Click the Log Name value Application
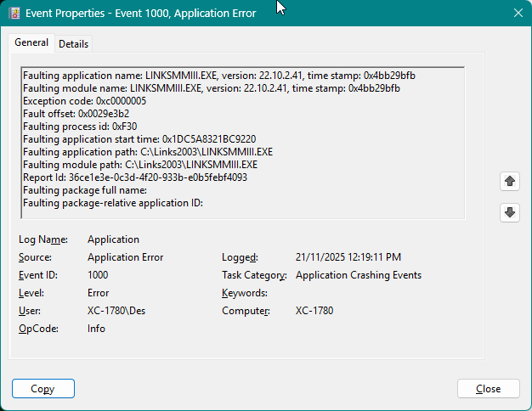The height and width of the screenshot is (411, 532). 113,239
